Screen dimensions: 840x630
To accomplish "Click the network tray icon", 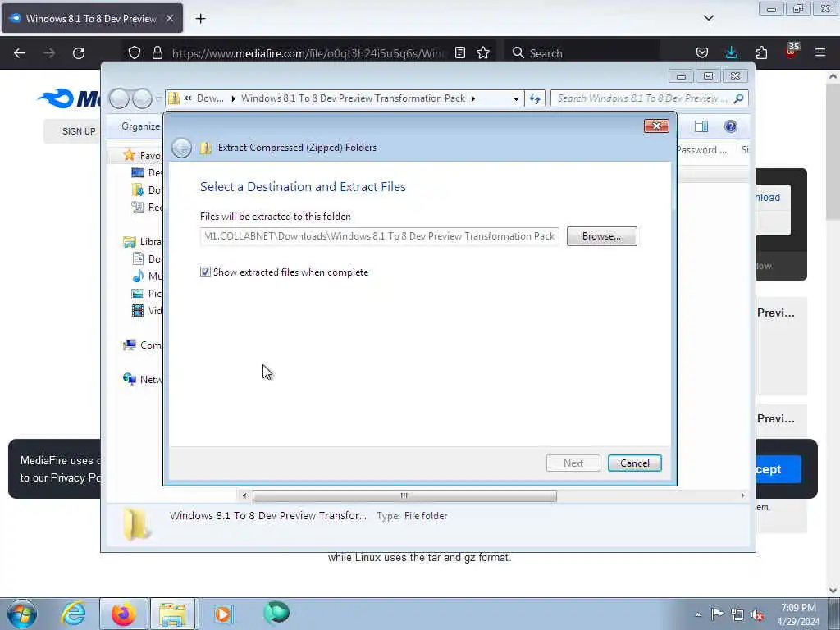I will tap(737, 615).
